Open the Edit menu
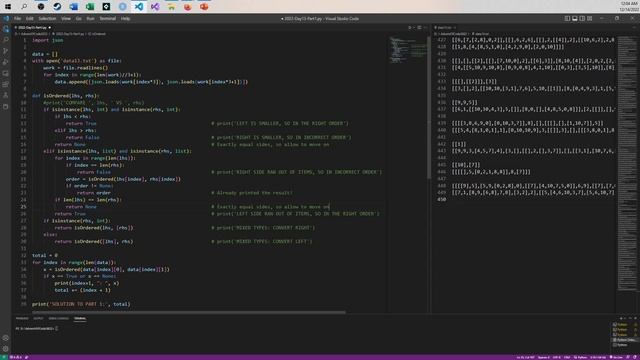The width and height of the screenshot is (640, 360). pyautogui.click(x=30, y=18)
